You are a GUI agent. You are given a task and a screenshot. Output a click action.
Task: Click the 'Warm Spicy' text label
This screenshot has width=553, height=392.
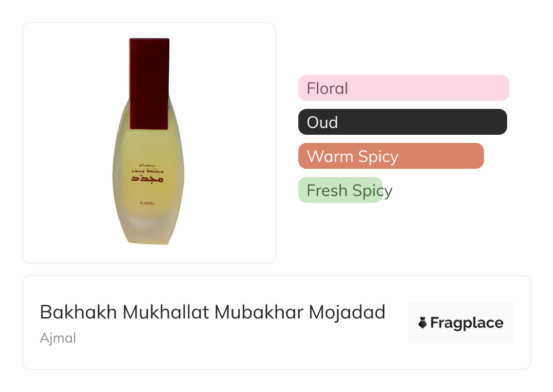pyautogui.click(x=352, y=156)
